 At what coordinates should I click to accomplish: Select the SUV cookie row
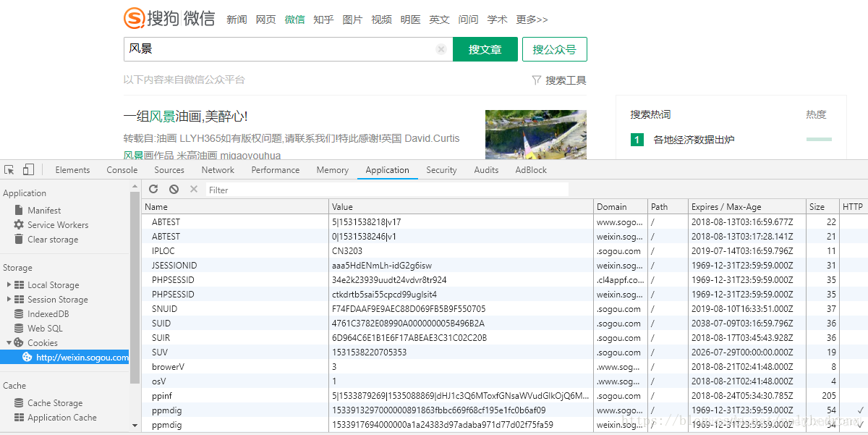pos(505,352)
